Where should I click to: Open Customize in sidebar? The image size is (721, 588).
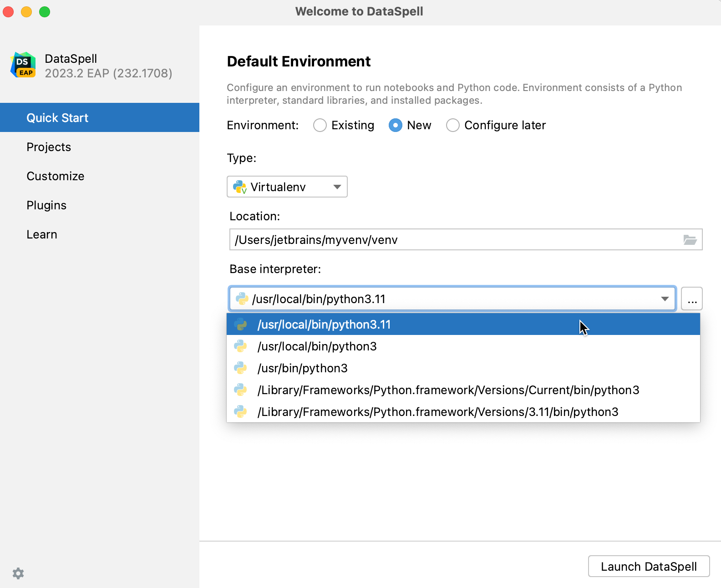[100, 176]
